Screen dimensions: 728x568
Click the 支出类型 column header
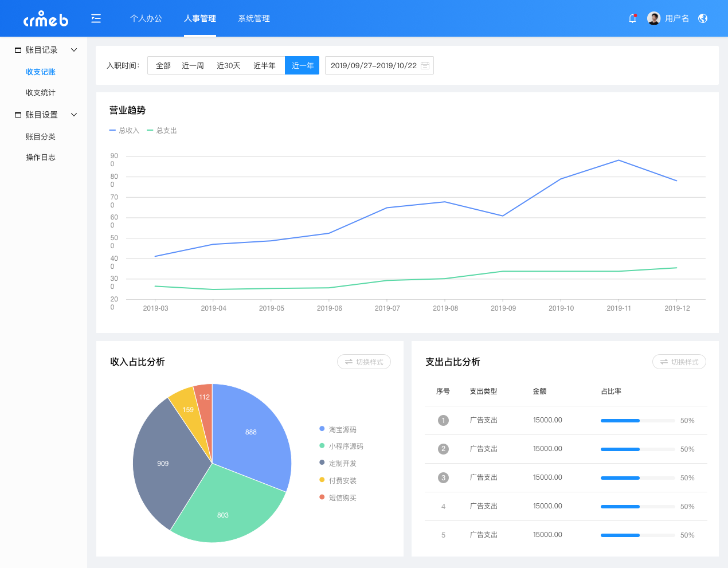coord(483,391)
